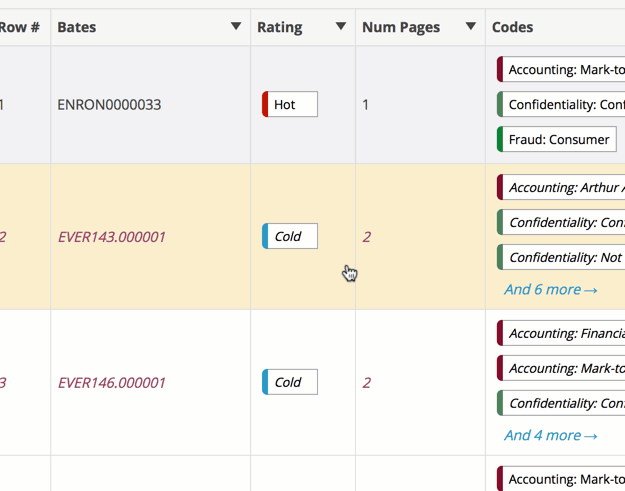
Task: Click Accounting: Mark-to code tag in EVER146.000001 row
Action: pos(561,368)
